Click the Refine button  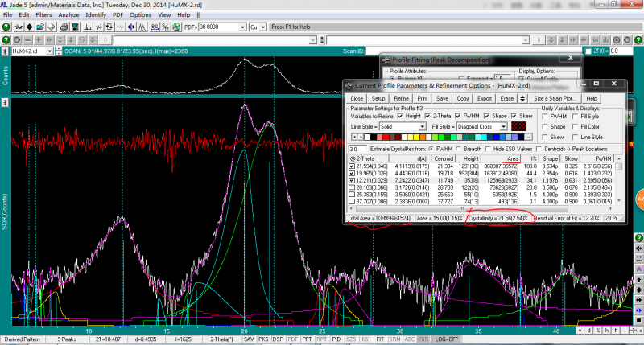pos(400,97)
